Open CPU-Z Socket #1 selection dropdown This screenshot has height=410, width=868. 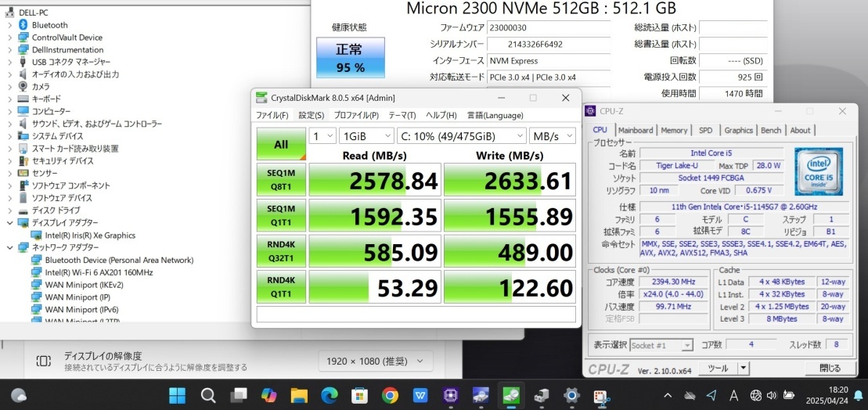point(661,345)
